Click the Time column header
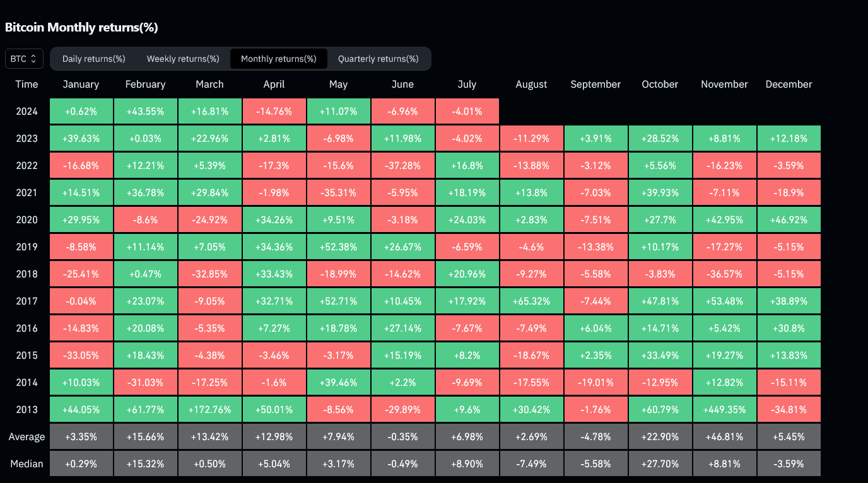Viewport: 868px width, 483px height. (26, 84)
